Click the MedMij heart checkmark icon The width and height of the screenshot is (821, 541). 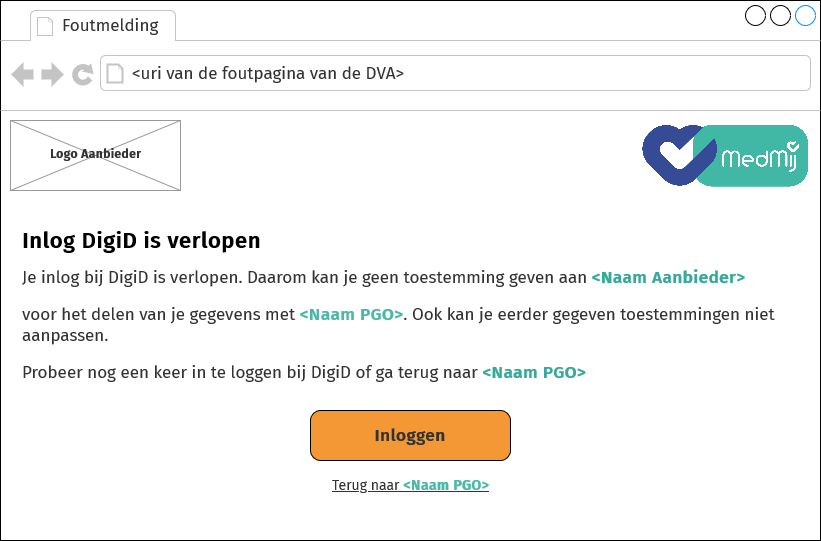(672, 154)
